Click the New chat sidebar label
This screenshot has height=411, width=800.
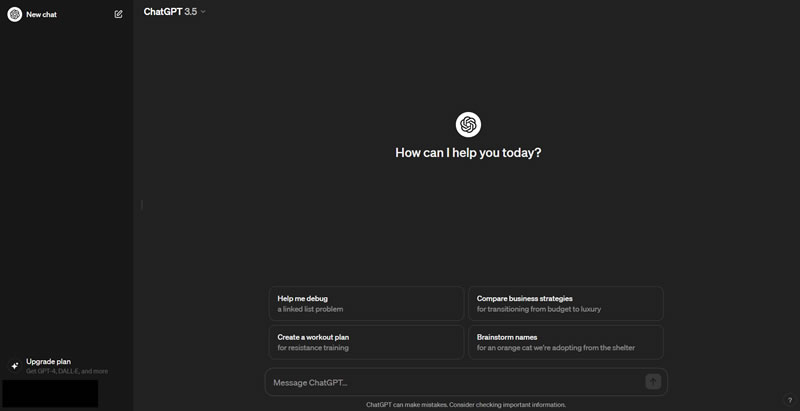[x=41, y=15]
